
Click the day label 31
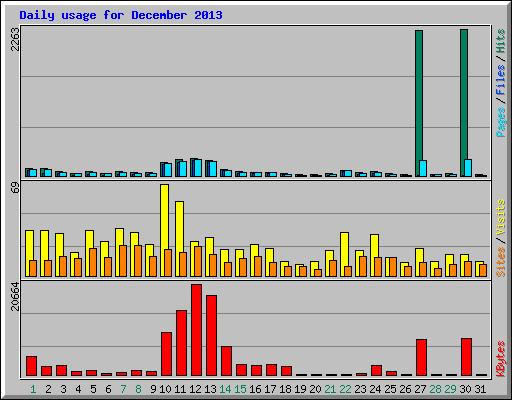tap(480, 389)
